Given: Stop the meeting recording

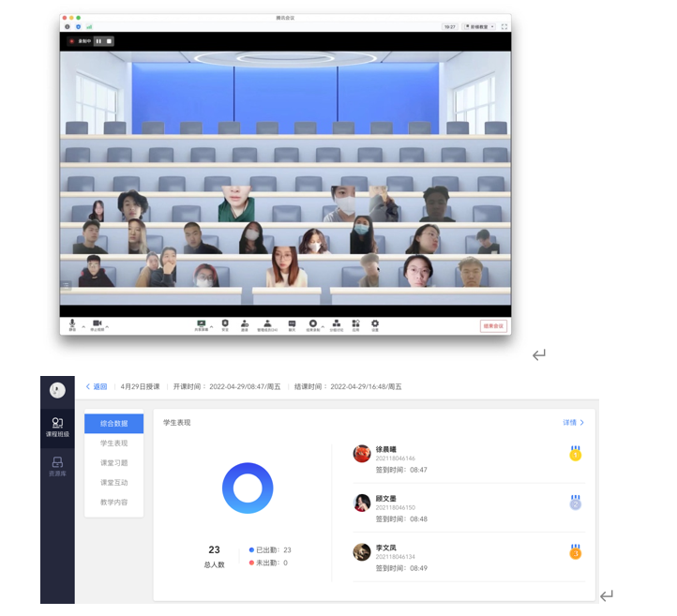Looking at the screenshot, I should tap(109, 41).
